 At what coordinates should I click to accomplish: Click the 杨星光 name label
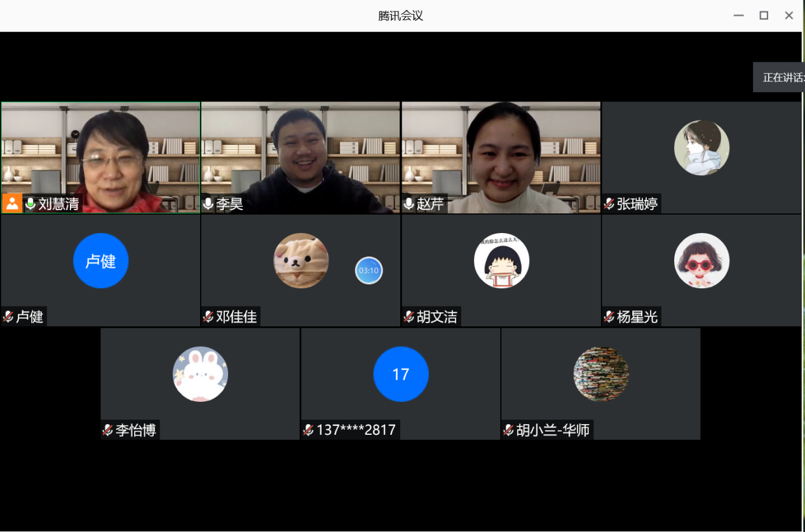[637, 316]
